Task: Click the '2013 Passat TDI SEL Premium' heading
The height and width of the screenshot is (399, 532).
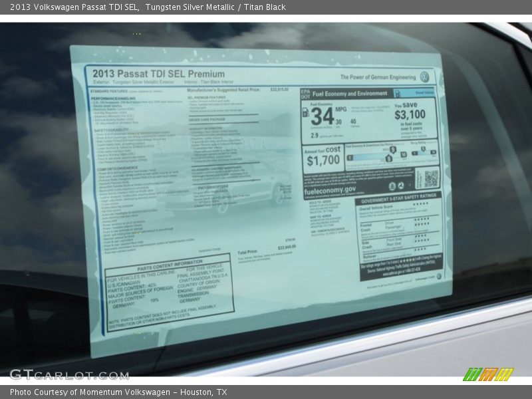Action: [158, 74]
